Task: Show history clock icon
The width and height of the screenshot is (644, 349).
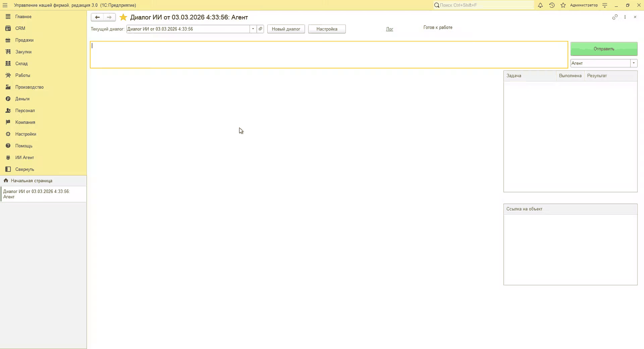Action: click(552, 5)
